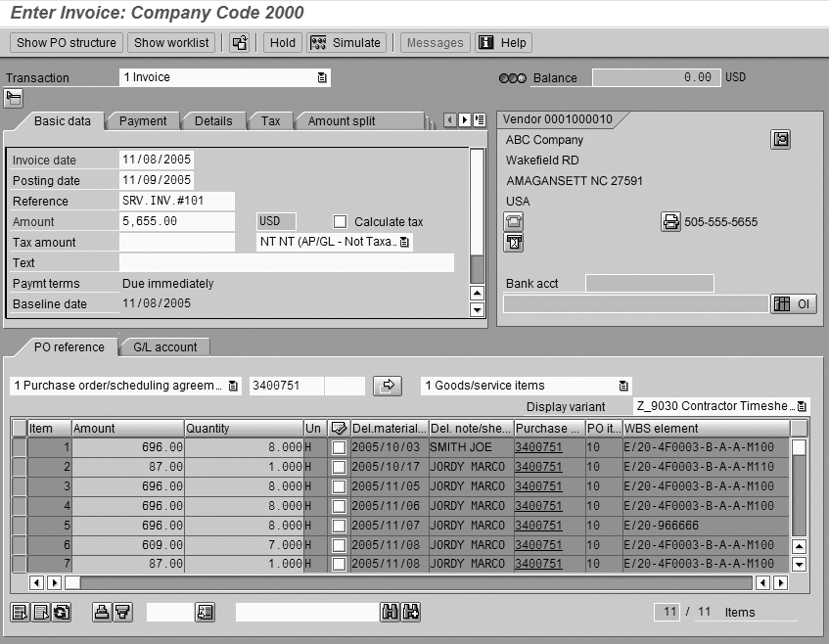Open the Goods/service items dropdown
The height and width of the screenshot is (644, 829).
[622, 386]
